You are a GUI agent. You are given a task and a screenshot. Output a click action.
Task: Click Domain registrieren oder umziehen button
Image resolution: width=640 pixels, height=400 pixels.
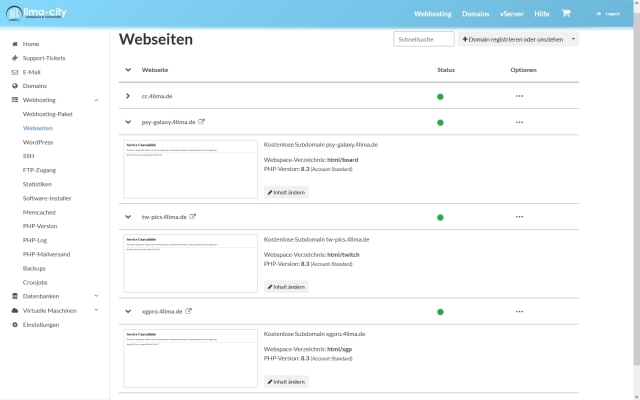point(513,39)
